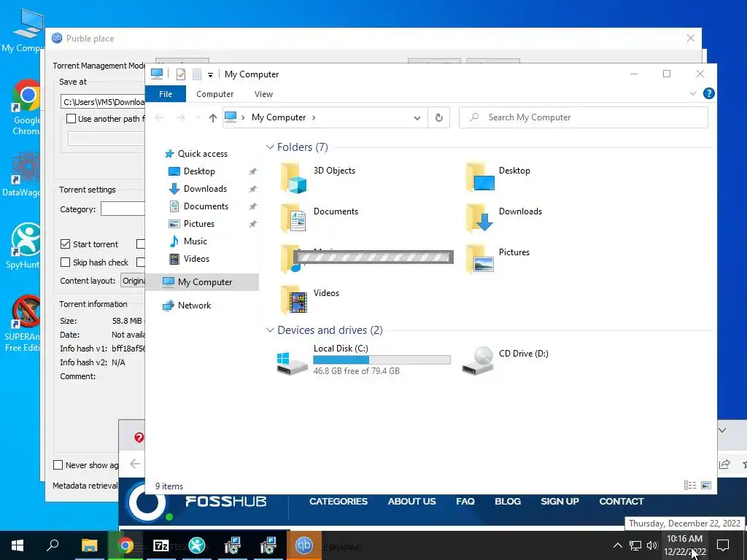747x560 pixels.
Task: Click FAQ on FossHub page
Action: coord(465,502)
